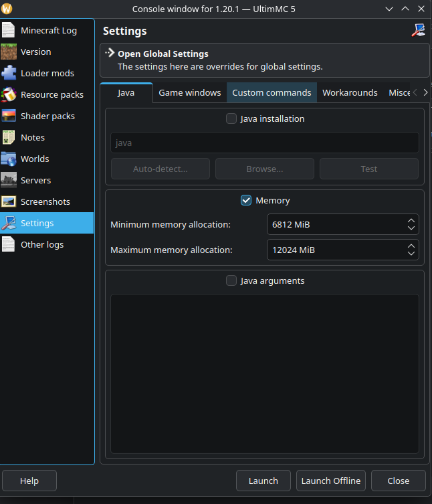This screenshot has width=432, height=504.
Task: Click the Shader packs sunset icon
Action: point(8,116)
